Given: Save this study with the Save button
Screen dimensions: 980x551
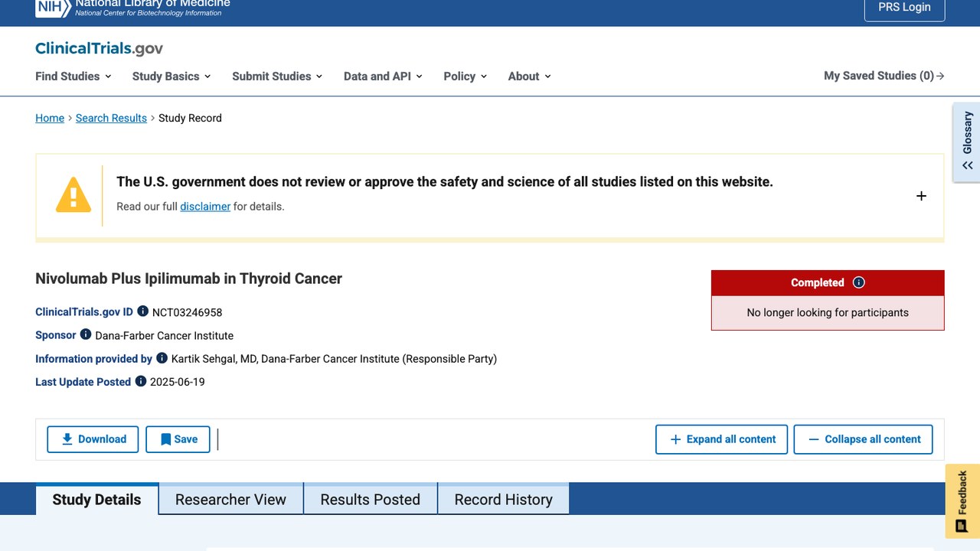Looking at the screenshot, I should [x=178, y=439].
